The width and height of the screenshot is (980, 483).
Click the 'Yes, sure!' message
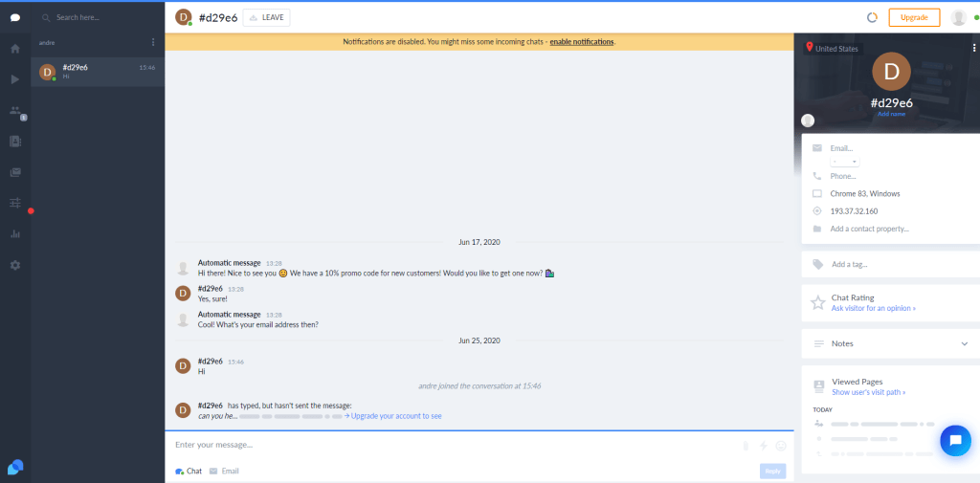212,298
